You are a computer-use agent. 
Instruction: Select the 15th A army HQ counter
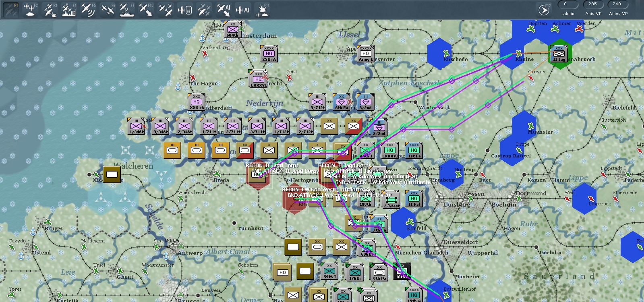click(414, 294)
